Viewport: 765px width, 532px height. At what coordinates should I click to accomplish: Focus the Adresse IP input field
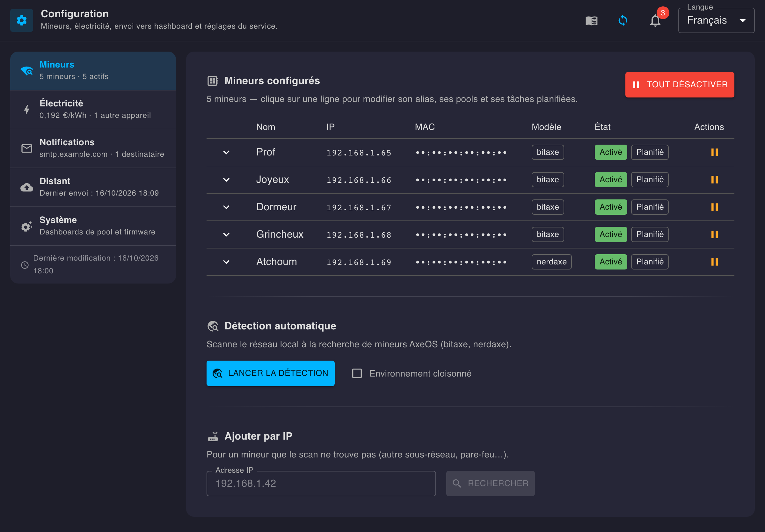pos(321,483)
